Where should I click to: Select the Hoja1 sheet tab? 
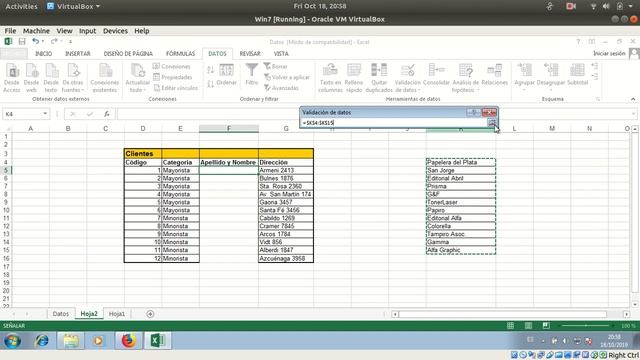pos(117,314)
